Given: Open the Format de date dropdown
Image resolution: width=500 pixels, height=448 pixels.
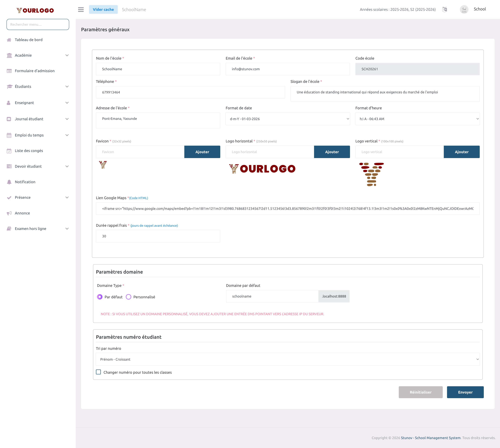Looking at the screenshot, I should click(x=287, y=119).
